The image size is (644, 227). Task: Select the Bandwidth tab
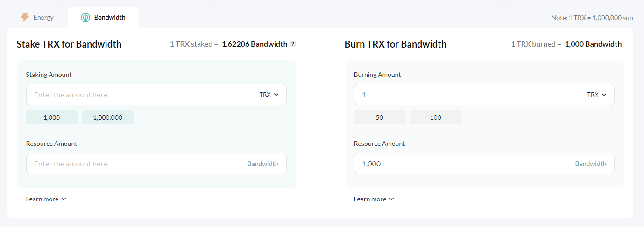(x=103, y=17)
